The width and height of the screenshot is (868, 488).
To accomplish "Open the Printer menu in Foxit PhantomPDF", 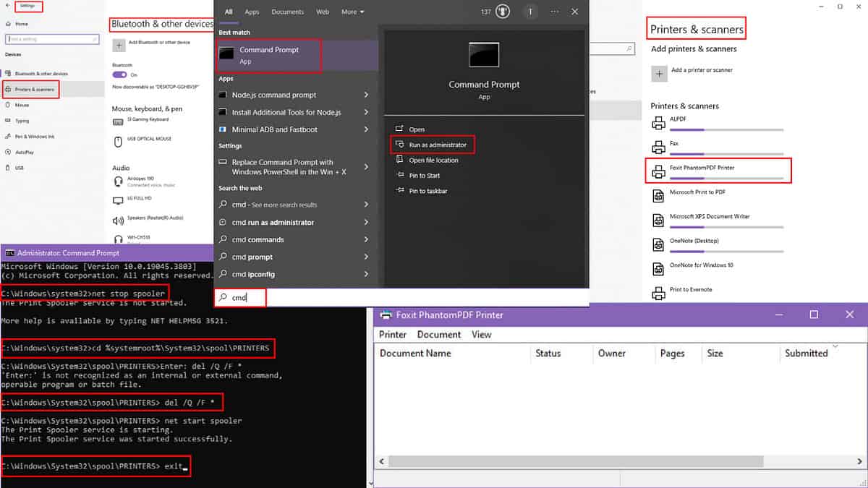I will pyautogui.click(x=393, y=334).
